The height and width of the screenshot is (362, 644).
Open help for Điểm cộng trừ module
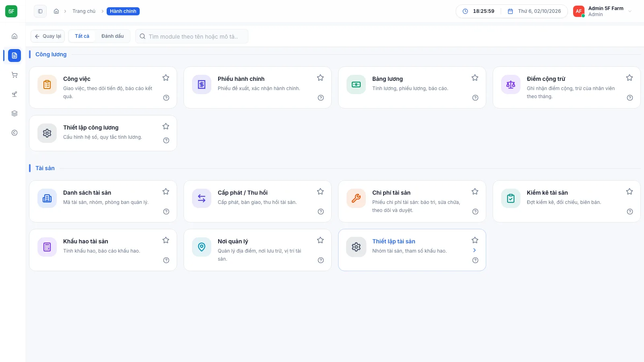tap(630, 98)
